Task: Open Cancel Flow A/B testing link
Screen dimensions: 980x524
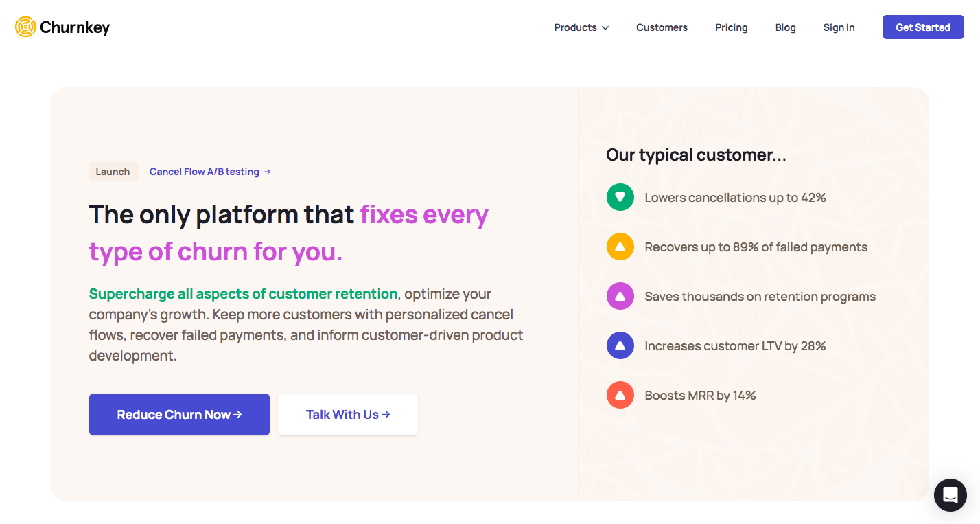Action: [204, 172]
